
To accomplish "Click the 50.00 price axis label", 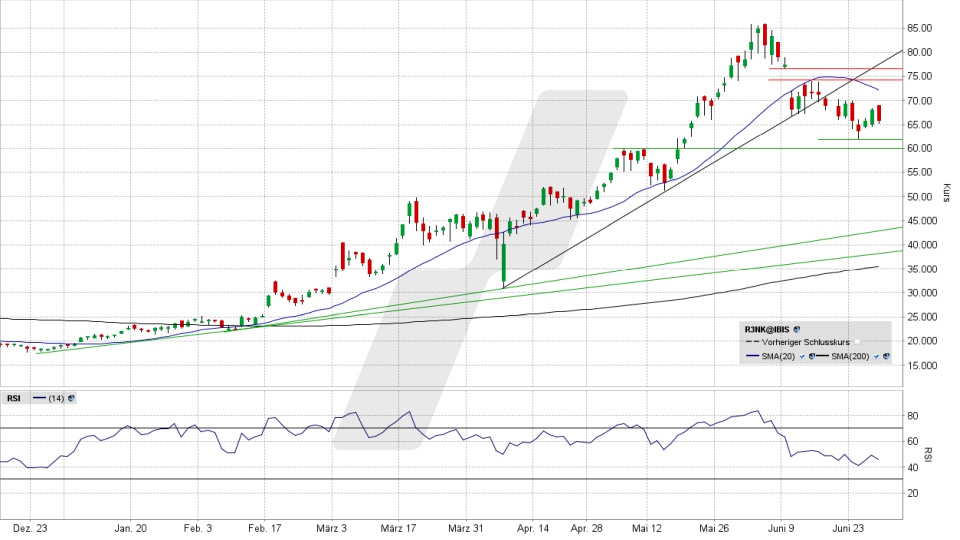I will point(920,197).
